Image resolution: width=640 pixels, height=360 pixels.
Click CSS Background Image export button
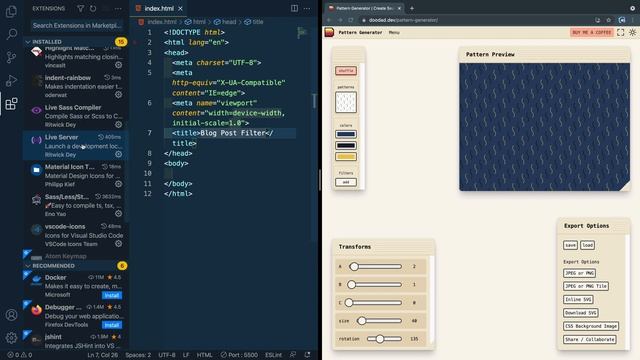(x=591, y=326)
